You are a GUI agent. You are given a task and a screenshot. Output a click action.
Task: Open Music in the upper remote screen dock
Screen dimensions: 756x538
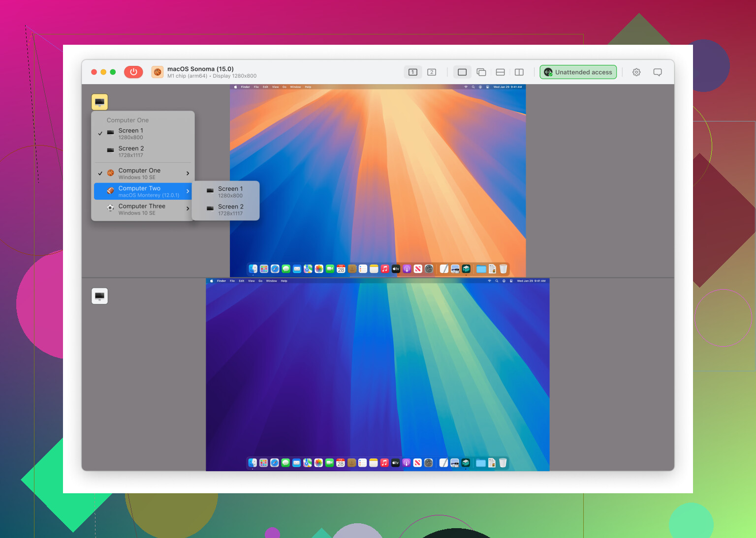385,269
